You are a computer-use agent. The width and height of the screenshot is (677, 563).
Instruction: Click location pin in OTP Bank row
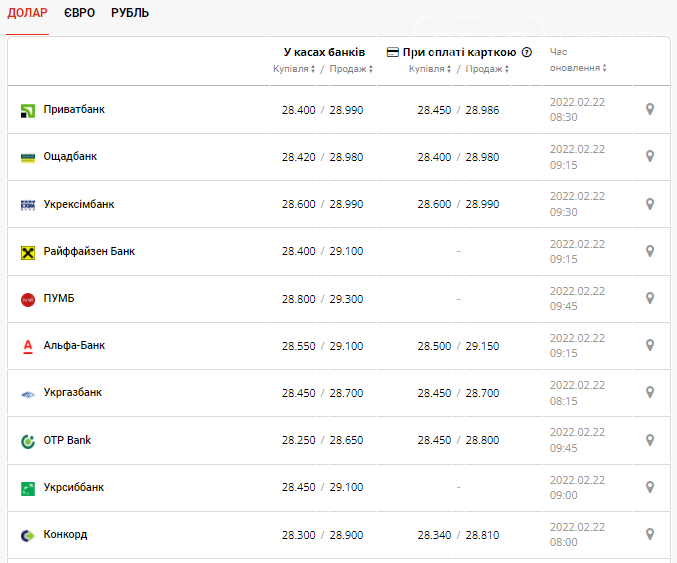tap(649, 440)
